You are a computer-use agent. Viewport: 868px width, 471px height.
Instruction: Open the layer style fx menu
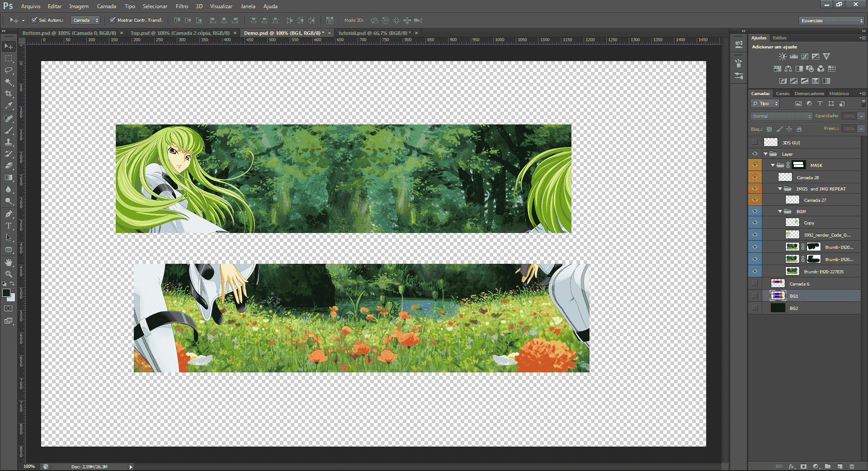tap(791, 466)
